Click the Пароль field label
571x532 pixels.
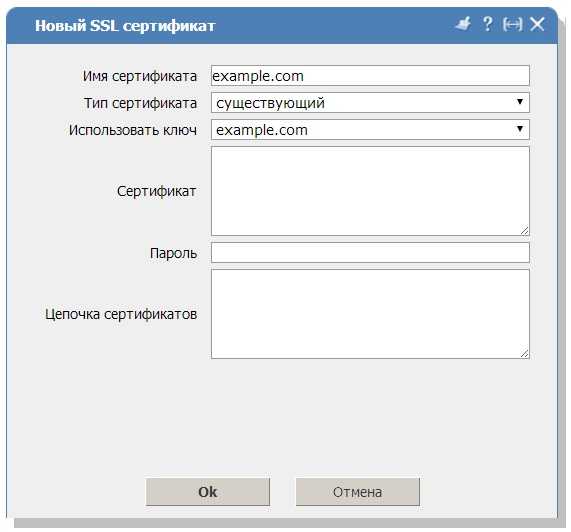point(173,253)
